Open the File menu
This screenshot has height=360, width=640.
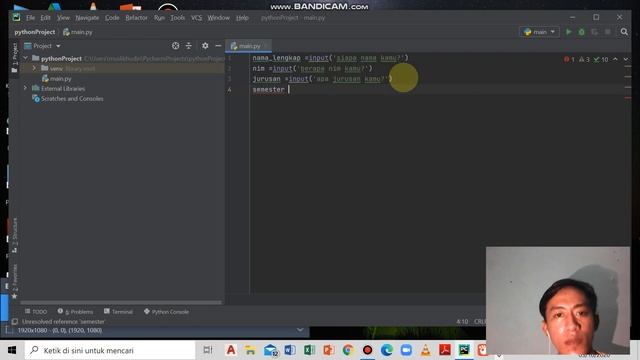[x=30, y=18]
